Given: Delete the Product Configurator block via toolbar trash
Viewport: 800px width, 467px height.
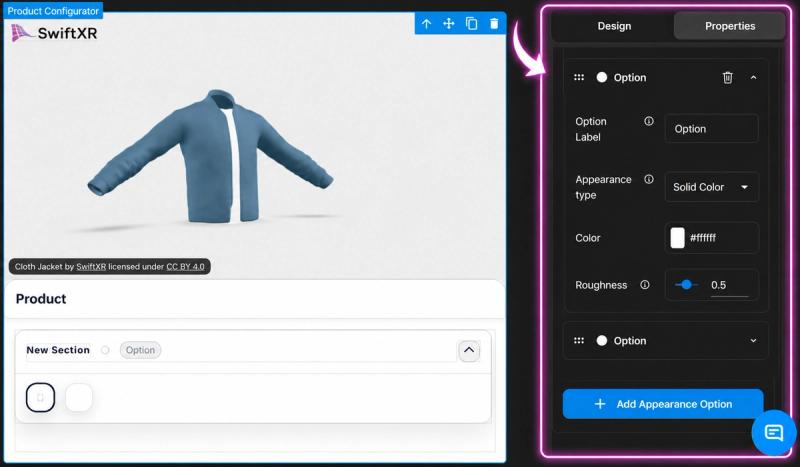Looking at the screenshot, I should tap(494, 24).
